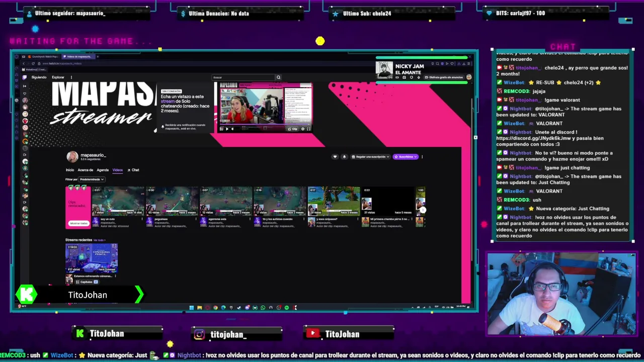Open the Chat pop-out tab
Screen dimensions: 644x362
point(133,170)
